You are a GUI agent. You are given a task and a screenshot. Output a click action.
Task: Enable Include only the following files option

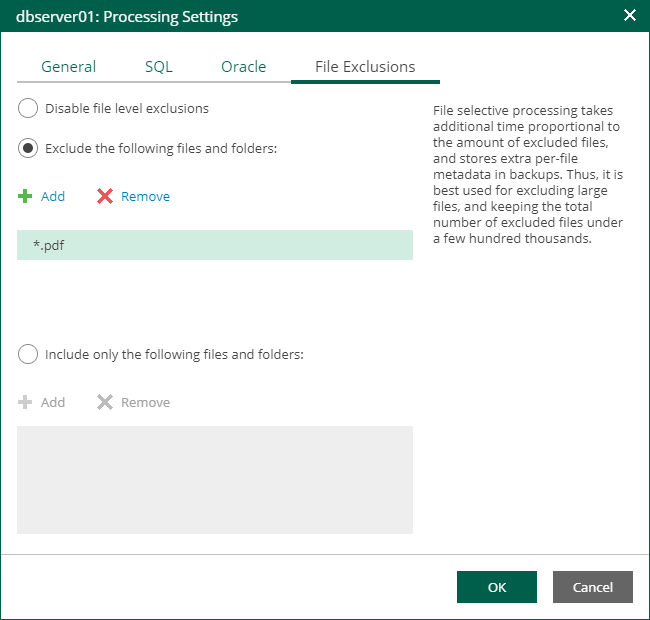pyautogui.click(x=28, y=354)
